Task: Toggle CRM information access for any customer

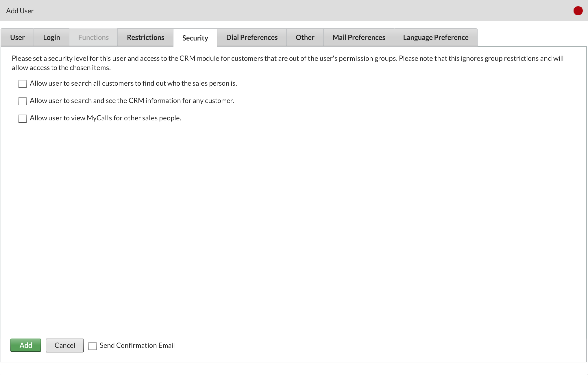Action: [23, 101]
